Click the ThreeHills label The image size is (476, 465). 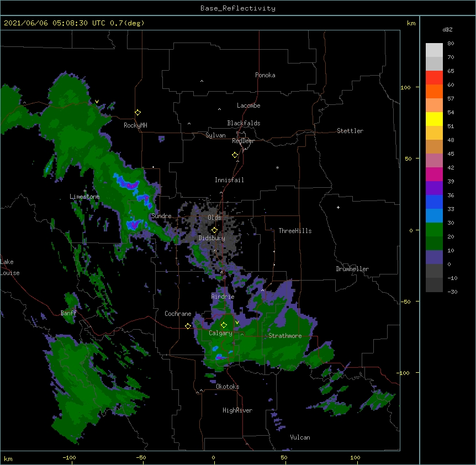pos(295,231)
